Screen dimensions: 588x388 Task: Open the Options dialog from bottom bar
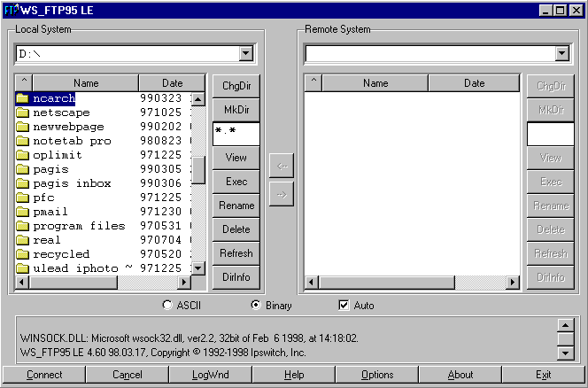tap(377, 375)
